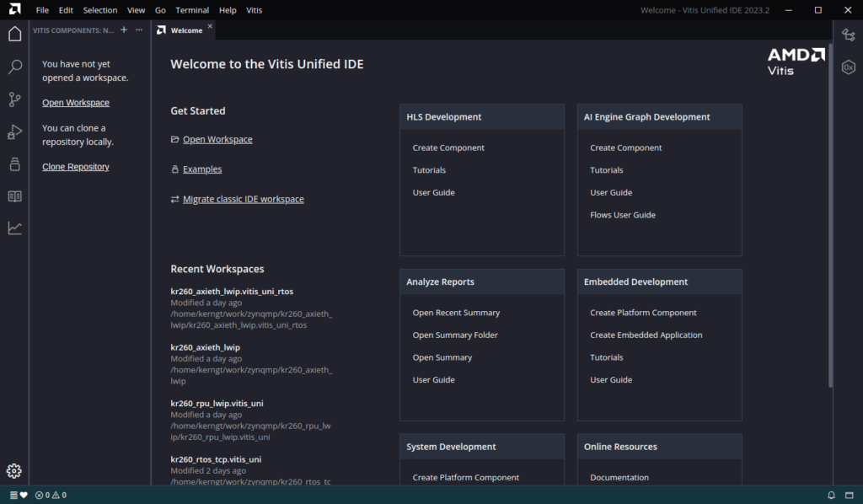Click Open Summary in Analyze Reports

pyautogui.click(x=442, y=357)
